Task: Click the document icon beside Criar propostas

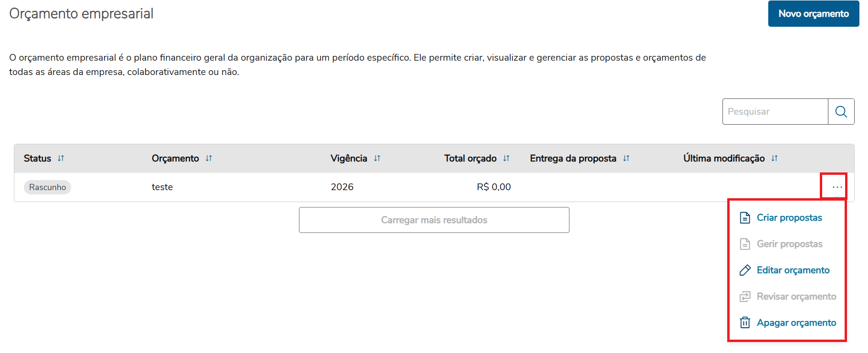Action: coord(745,218)
